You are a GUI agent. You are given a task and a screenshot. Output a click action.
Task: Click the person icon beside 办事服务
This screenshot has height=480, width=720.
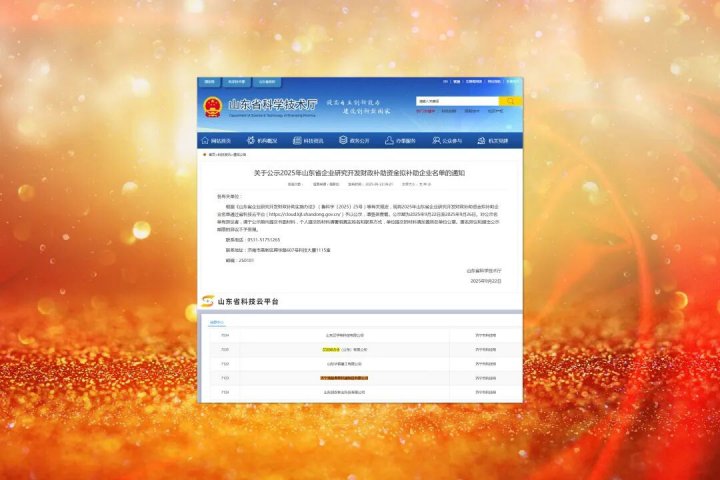coord(389,141)
